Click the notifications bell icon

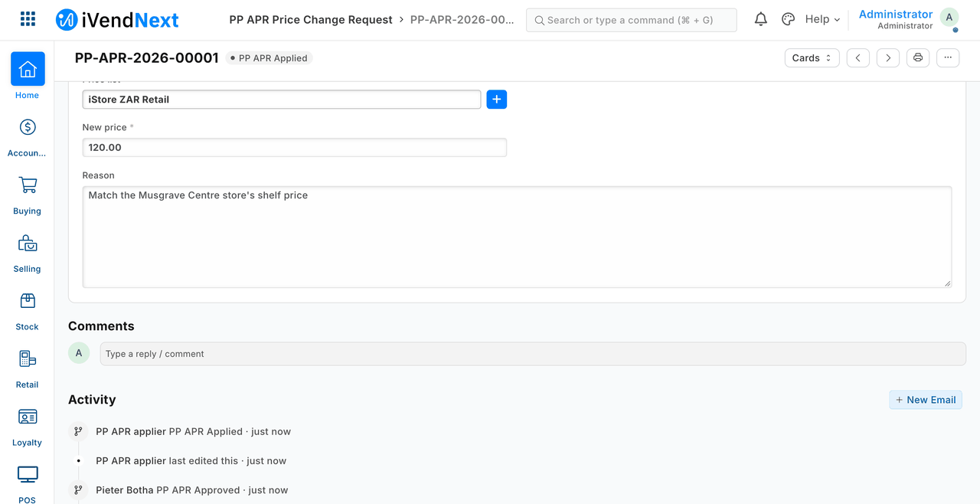(760, 19)
